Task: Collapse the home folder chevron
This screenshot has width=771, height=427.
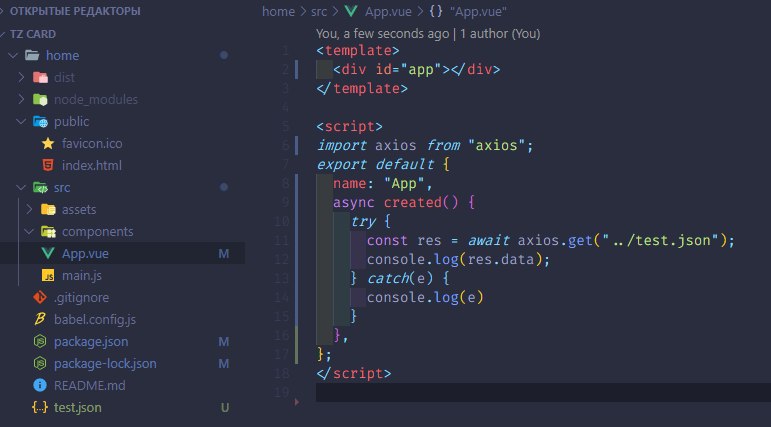Action: 13,55
